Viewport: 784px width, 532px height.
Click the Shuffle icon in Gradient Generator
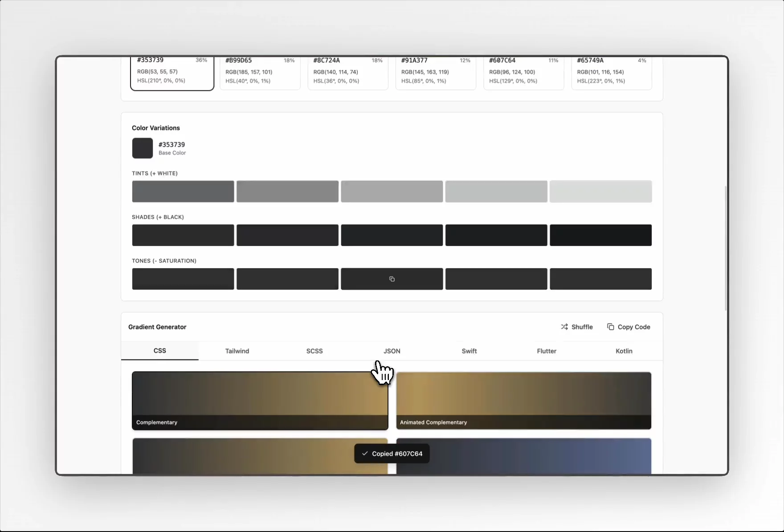coord(564,327)
